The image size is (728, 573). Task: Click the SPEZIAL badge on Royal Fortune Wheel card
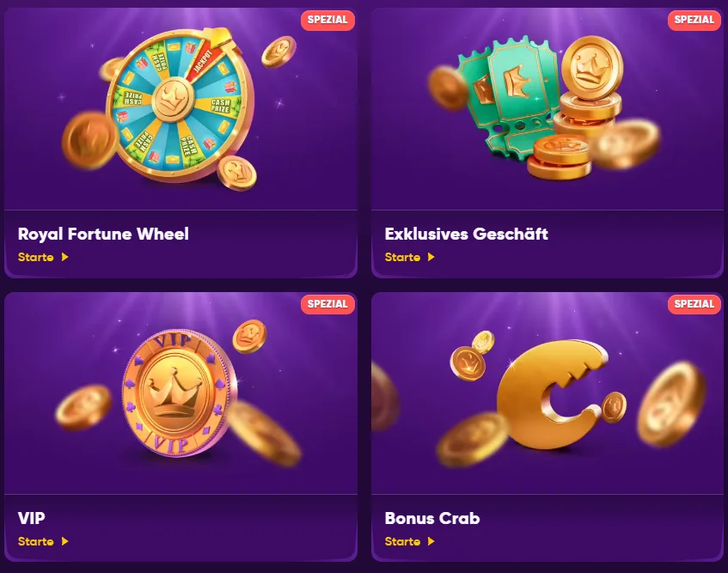pos(327,20)
